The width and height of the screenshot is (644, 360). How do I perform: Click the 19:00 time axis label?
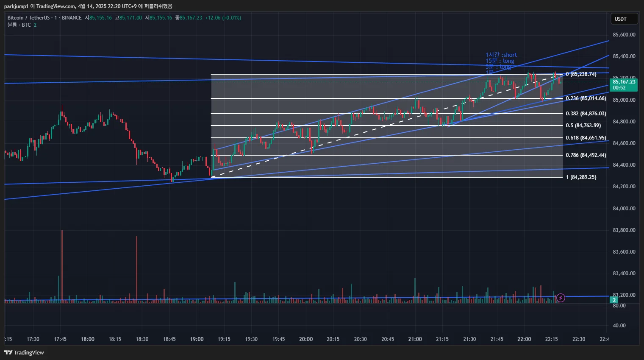point(197,339)
